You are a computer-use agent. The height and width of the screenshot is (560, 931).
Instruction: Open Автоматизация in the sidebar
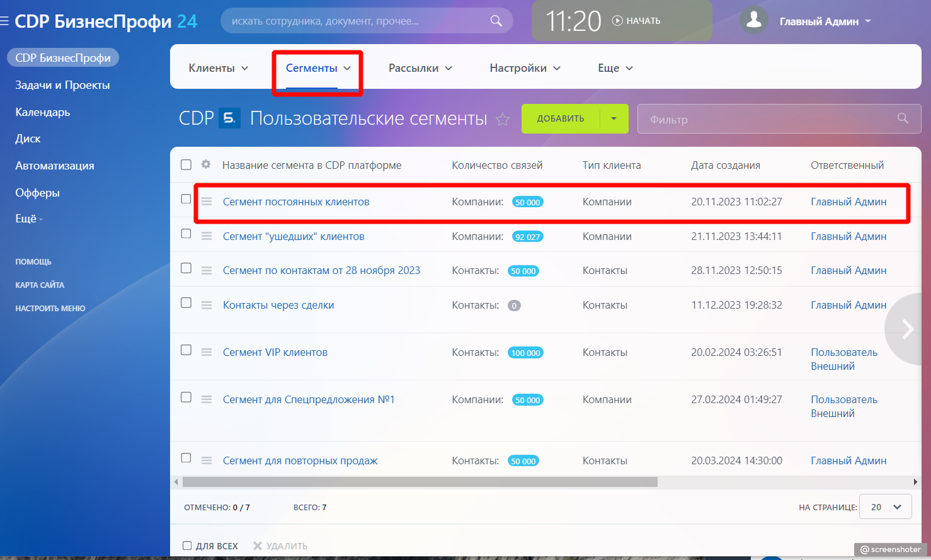[55, 166]
